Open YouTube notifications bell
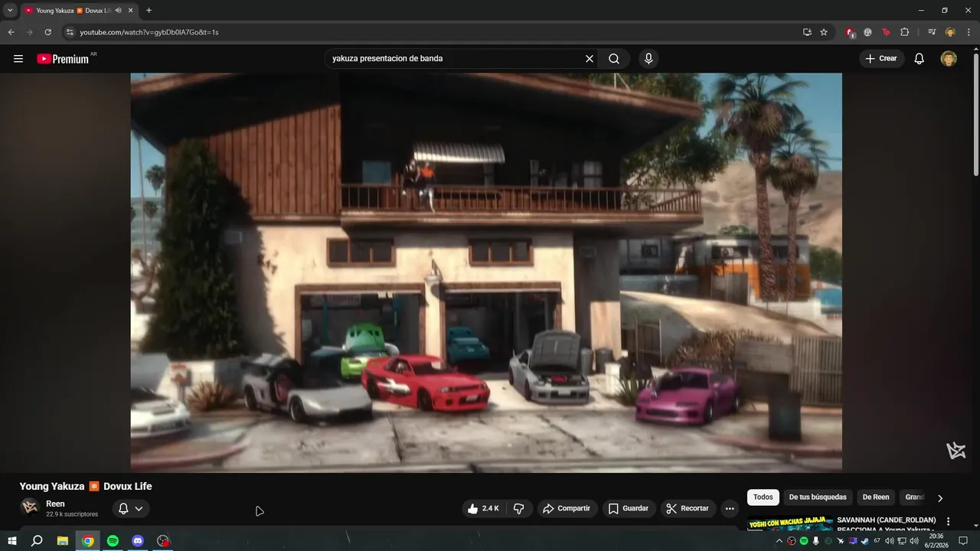980x551 pixels. click(x=920, y=59)
